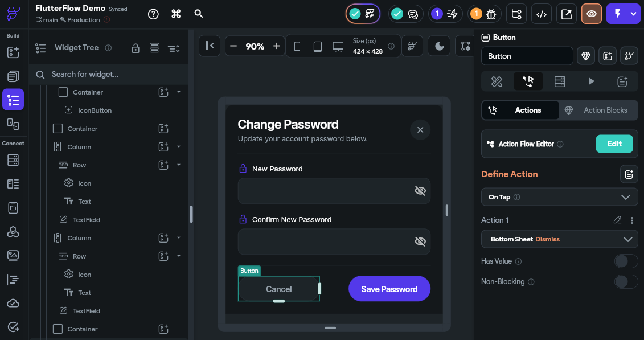This screenshot has height=340, width=644.
Task: Click the Button name input field
Action: click(x=527, y=56)
